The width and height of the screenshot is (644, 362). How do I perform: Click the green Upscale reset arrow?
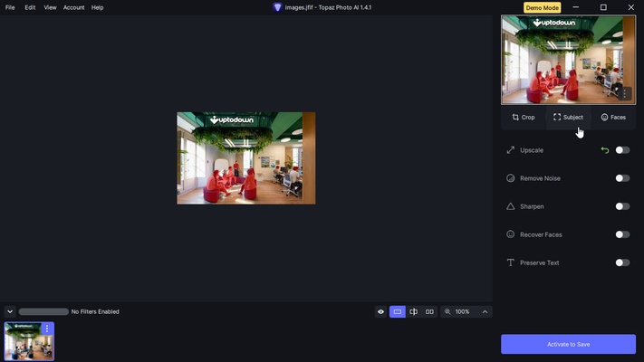point(604,150)
